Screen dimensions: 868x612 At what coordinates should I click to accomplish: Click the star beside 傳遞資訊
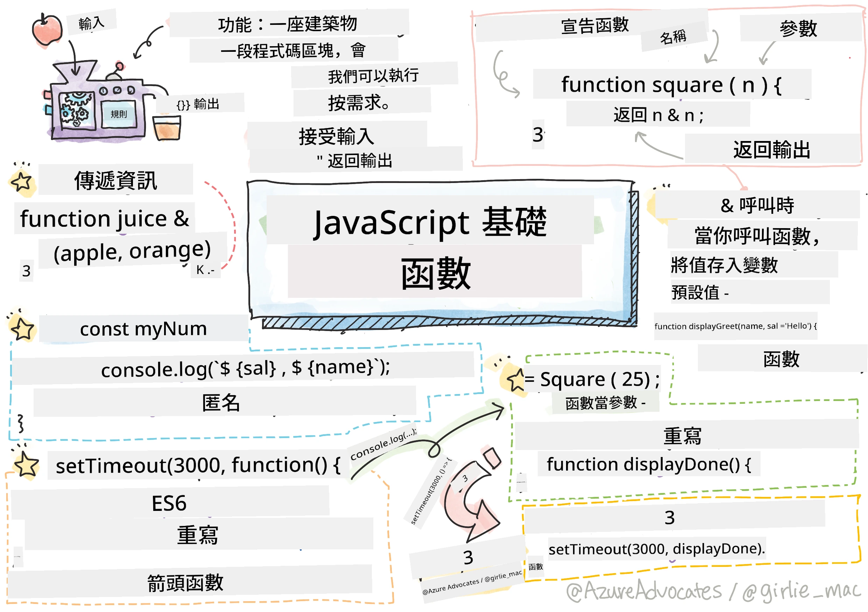pyautogui.click(x=22, y=182)
